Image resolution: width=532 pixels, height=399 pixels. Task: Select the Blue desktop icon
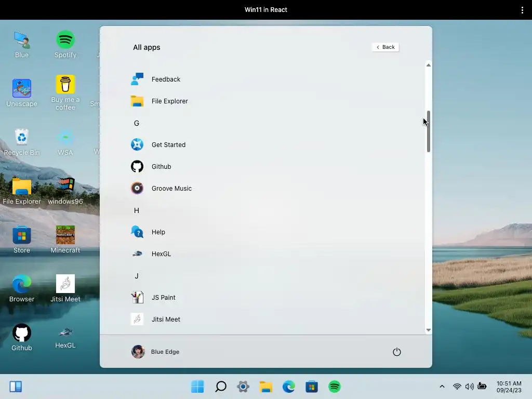tap(22, 45)
